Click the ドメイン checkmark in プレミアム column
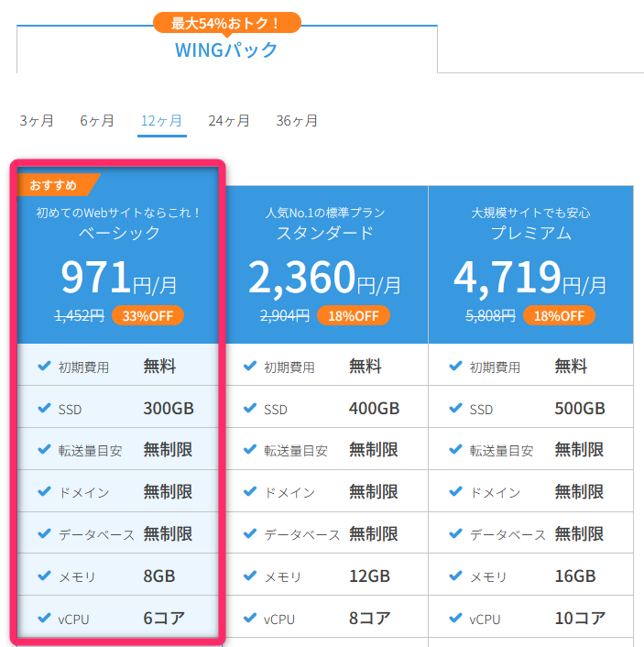This screenshot has width=644, height=647. point(455,491)
